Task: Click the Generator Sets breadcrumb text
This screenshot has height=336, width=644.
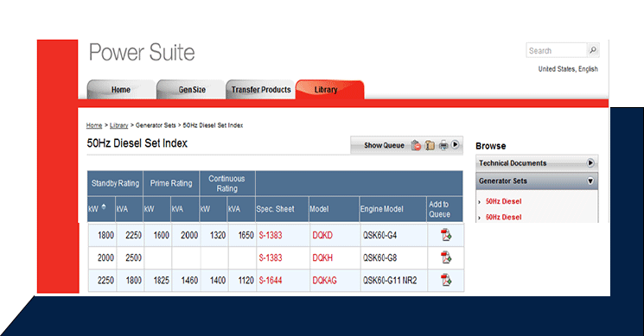Action: tap(156, 125)
